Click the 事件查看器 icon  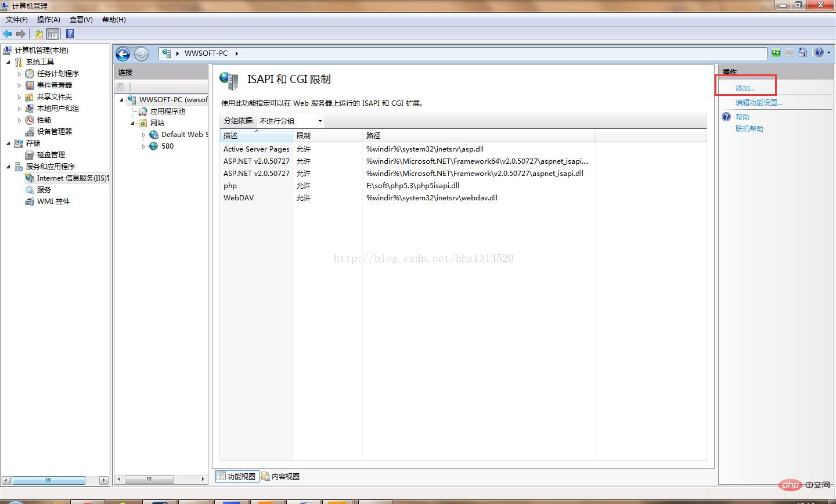tap(30, 85)
